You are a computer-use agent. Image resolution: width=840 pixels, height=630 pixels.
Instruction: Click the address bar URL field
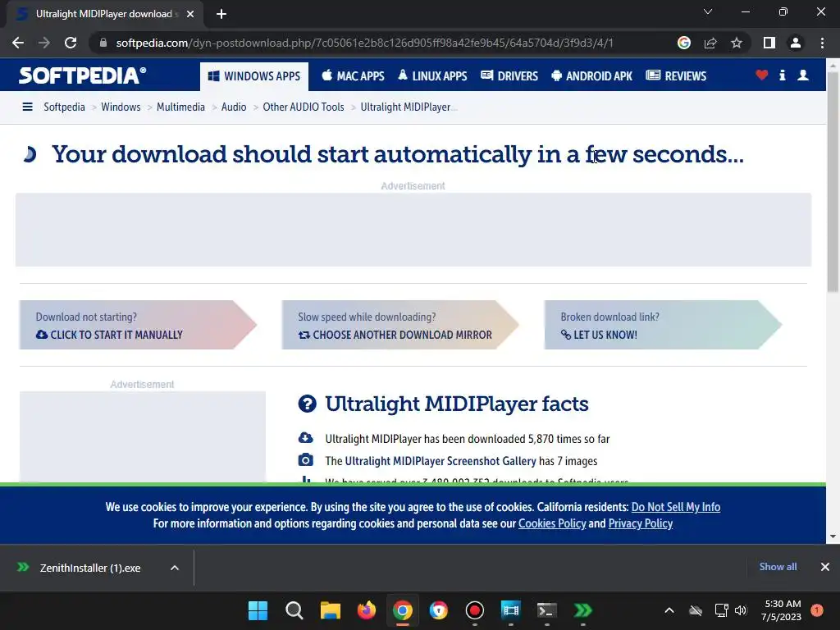364,43
